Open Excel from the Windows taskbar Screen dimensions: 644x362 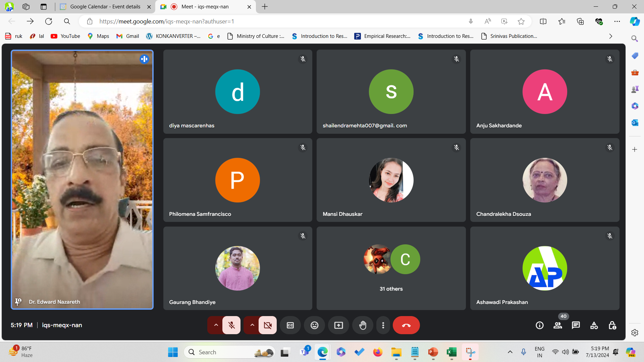tap(451, 352)
